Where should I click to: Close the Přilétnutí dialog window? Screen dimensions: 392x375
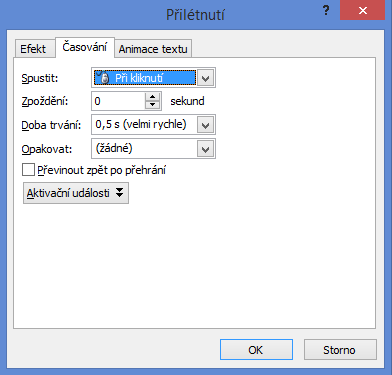(x=363, y=11)
